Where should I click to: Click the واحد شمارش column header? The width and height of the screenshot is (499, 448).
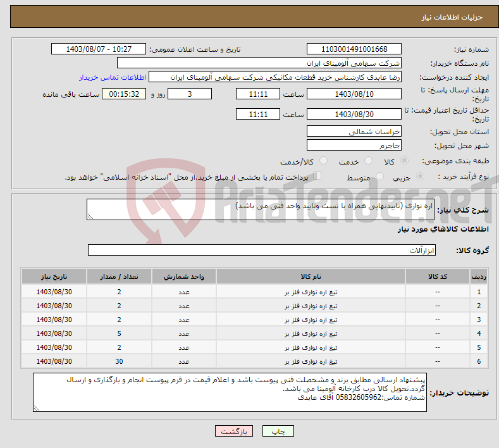click(184, 277)
